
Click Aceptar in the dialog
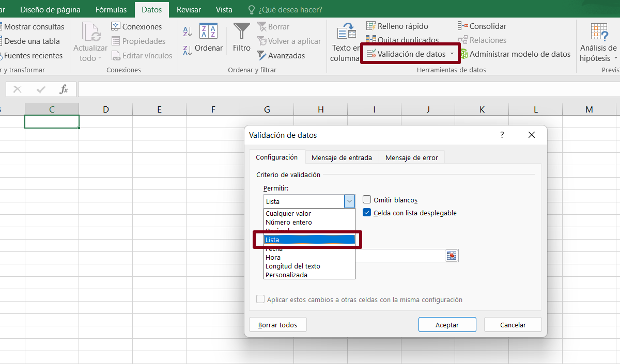[x=447, y=325]
